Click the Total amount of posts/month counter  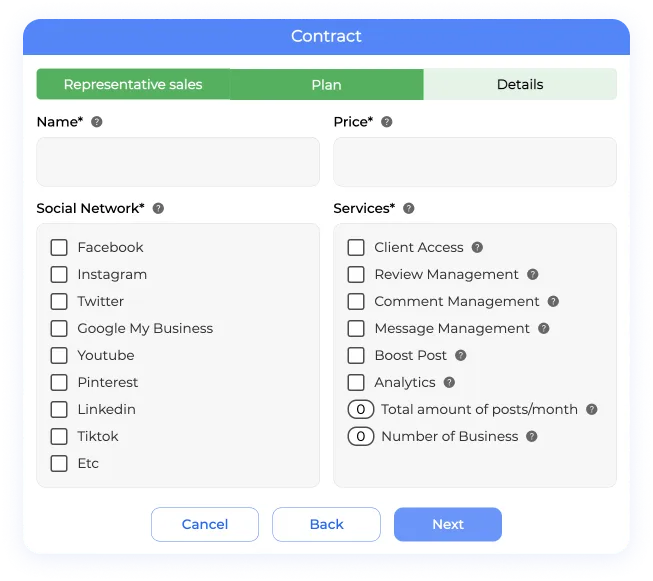360,409
